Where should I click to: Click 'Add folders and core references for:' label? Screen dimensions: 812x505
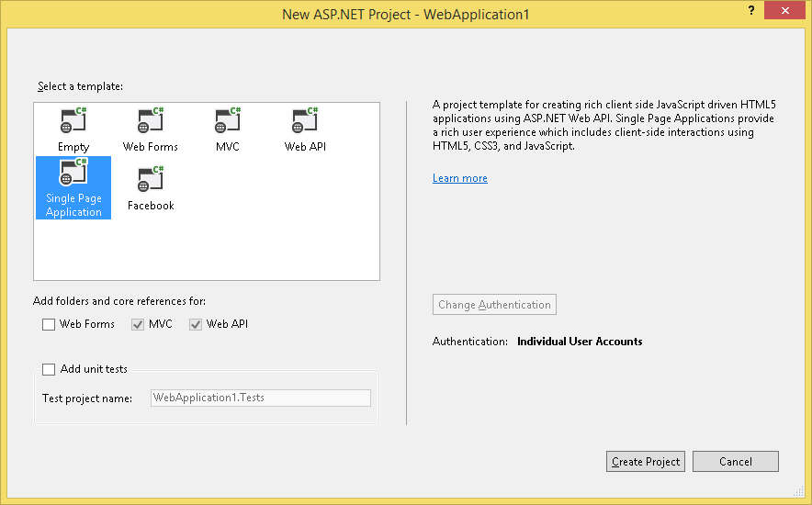(119, 301)
